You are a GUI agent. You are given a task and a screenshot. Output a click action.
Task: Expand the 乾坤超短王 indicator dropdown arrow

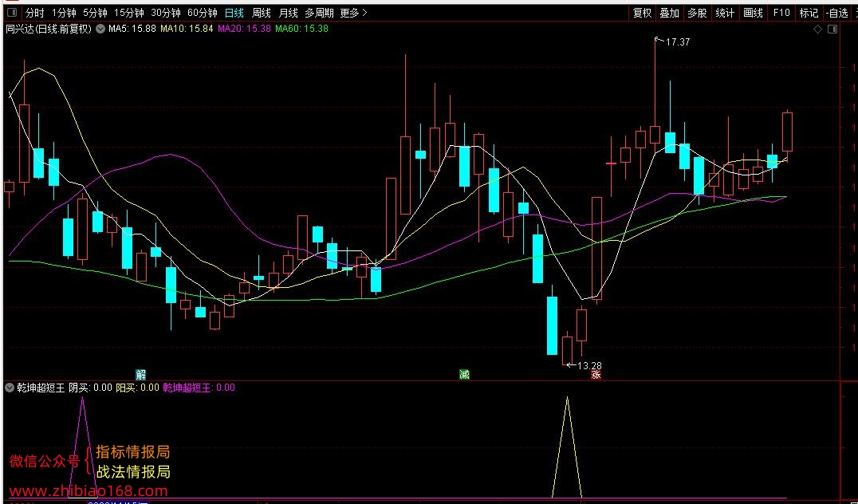coord(9,388)
